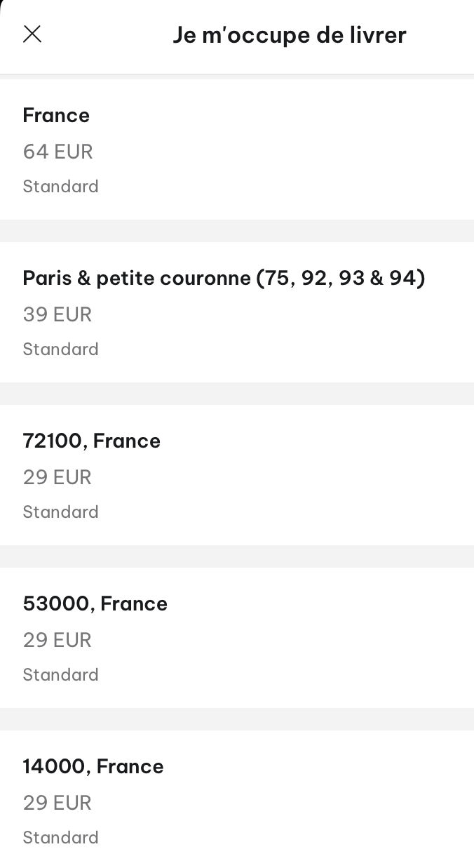Tap 29 EUR under 72100, France

tap(57, 477)
